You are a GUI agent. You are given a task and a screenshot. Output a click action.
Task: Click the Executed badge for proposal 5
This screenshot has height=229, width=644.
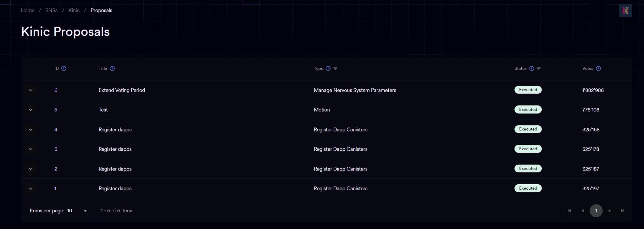pos(528,109)
